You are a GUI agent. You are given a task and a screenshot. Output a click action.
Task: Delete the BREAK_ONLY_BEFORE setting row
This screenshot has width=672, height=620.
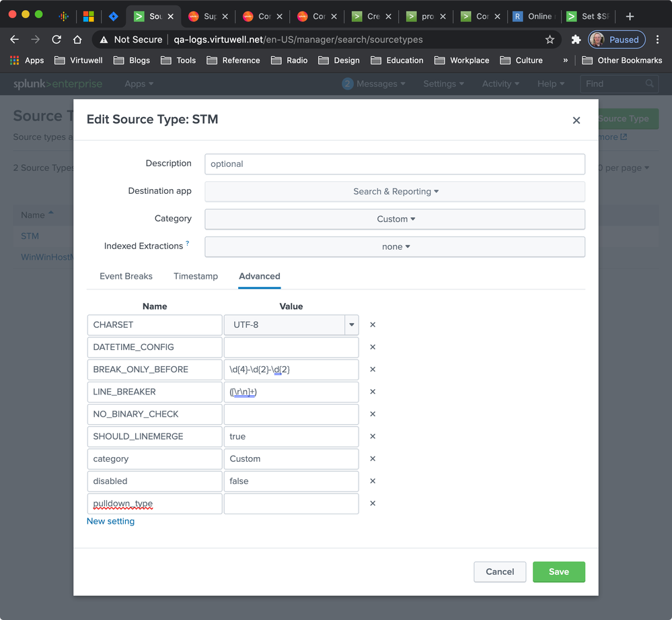[373, 370]
